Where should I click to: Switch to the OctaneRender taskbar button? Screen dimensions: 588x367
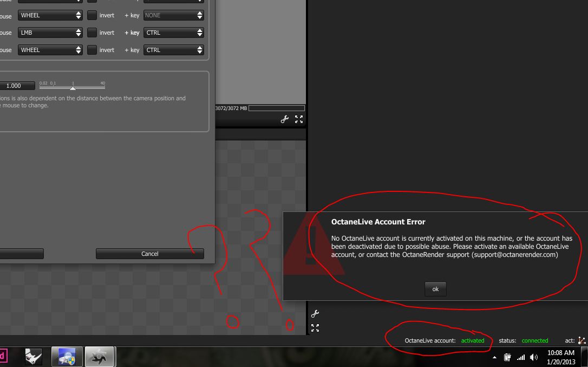100,357
